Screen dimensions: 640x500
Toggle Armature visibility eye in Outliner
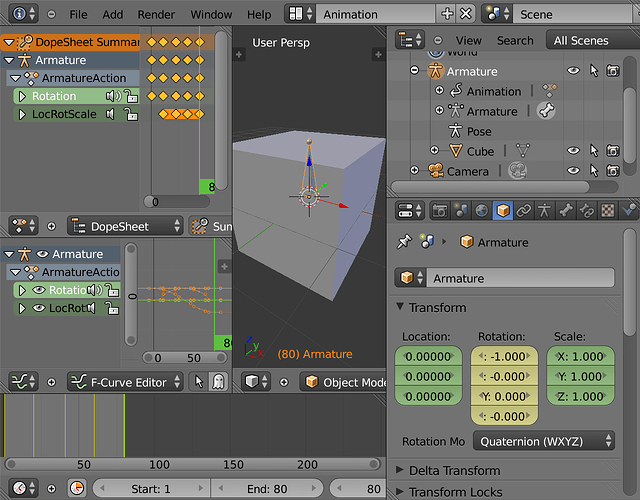pos(573,71)
